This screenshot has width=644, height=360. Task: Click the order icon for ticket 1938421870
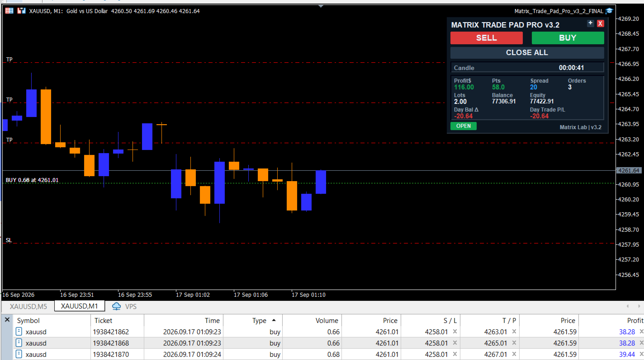[x=19, y=354]
